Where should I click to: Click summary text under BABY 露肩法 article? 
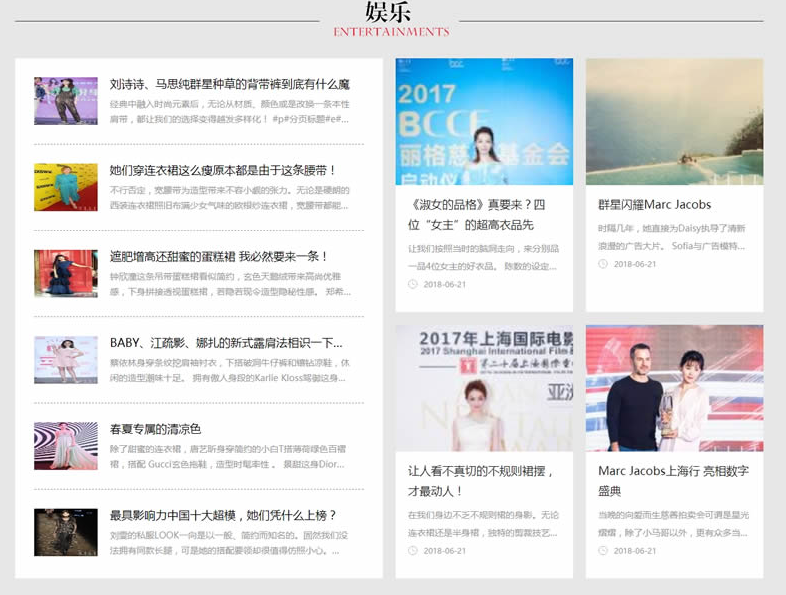[x=230, y=370]
